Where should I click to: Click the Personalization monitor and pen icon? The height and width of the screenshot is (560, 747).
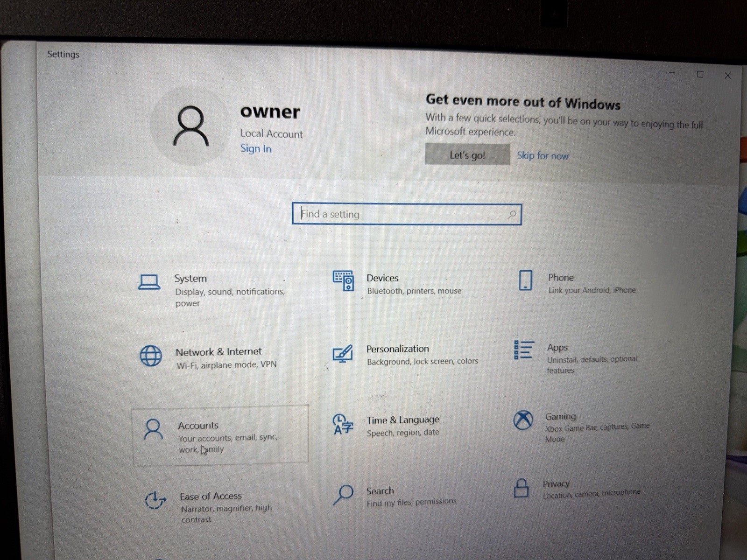[x=343, y=354]
